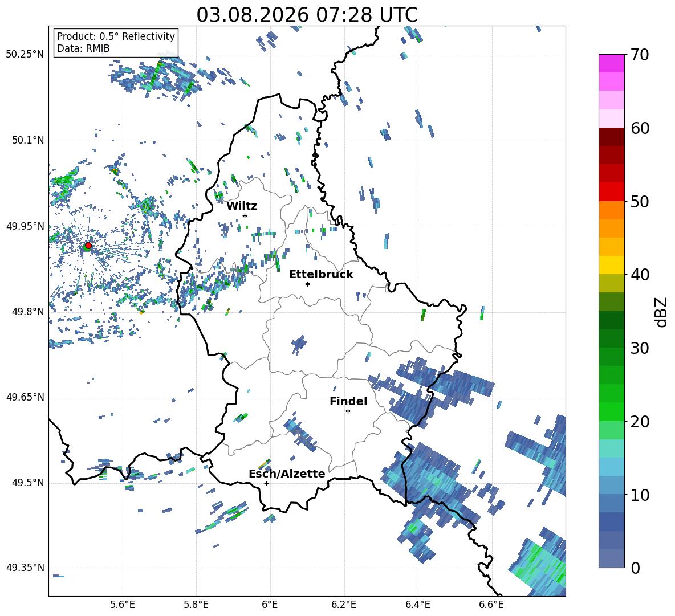The height and width of the screenshot is (616, 675).
Task: Click the red 50 dBZ colorbar segment
Action: (x=611, y=192)
